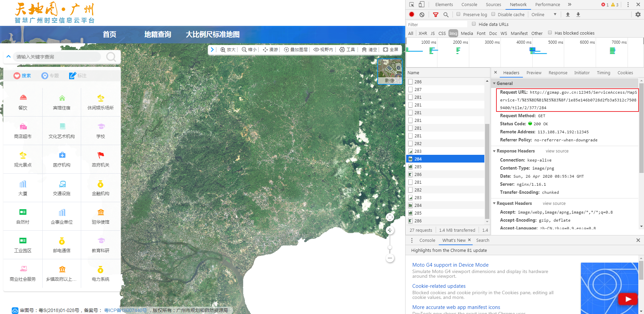Image resolution: width=644 pixels, height=314 pixels.
Task: Select the 学校 category icon
Action: coord(101,126)
